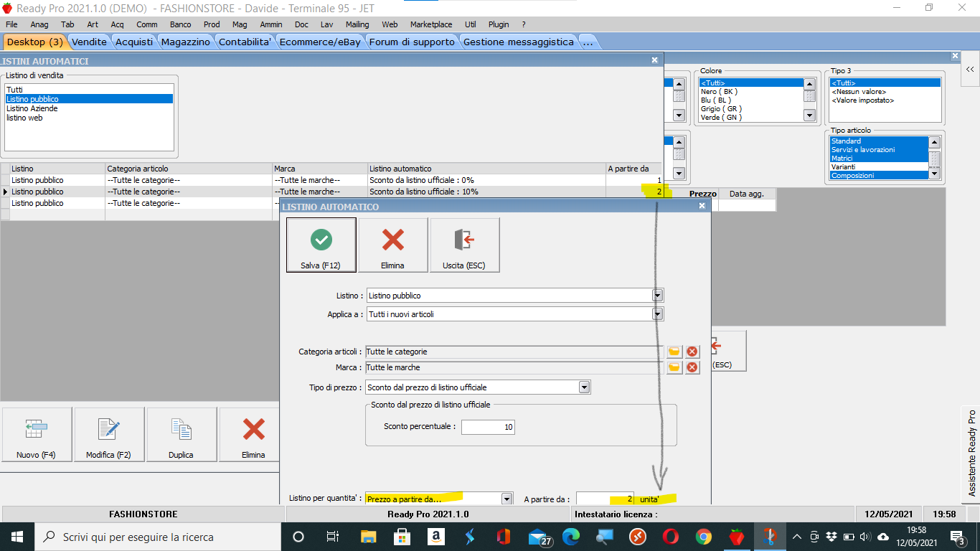Click Nuovo (F4) new row icon button
Viewport: 980px width, 551px height.
click(36, 435)
